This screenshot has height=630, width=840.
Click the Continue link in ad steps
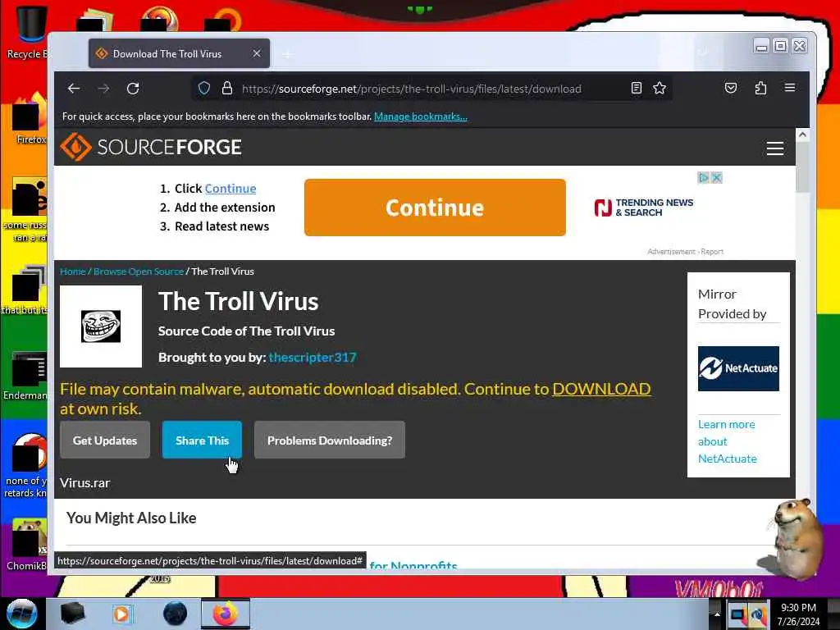[231, 189]
